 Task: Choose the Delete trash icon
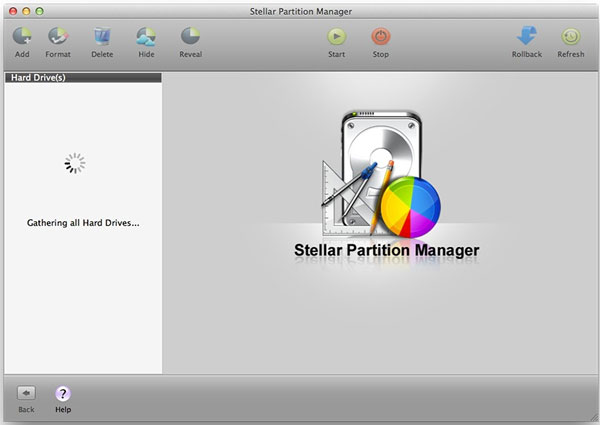[102, 36]
